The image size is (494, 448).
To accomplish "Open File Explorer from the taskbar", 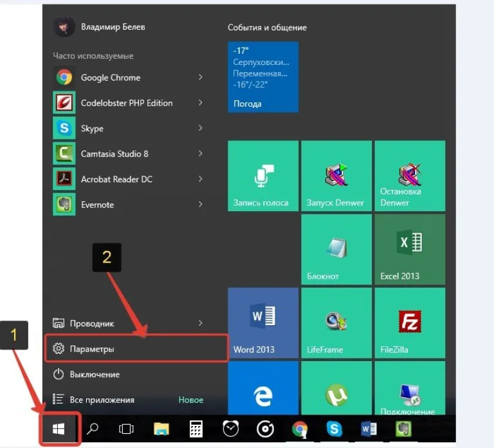I will coord(161,429).
